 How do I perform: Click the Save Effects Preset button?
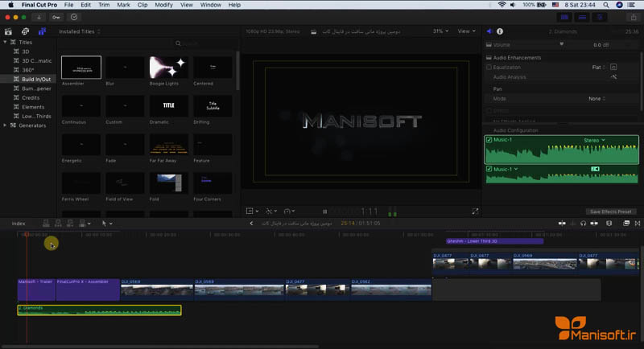point(610,211)
